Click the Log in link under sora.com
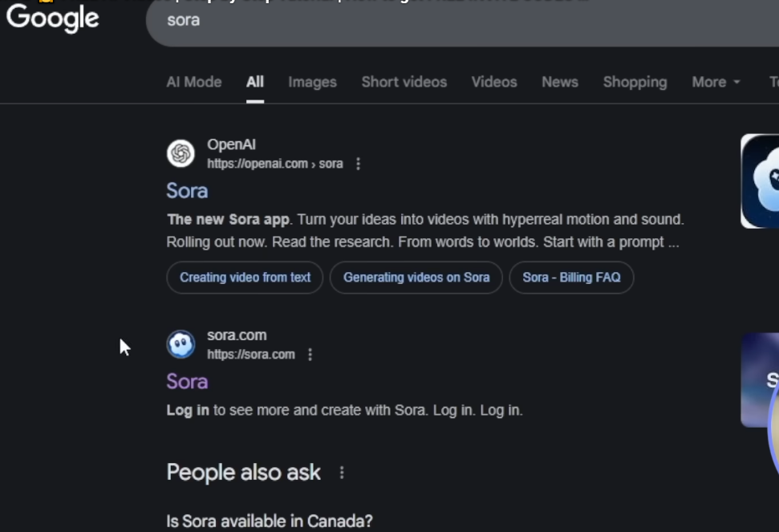This screenshot has height=532, width=779. (x=187, y=409)
